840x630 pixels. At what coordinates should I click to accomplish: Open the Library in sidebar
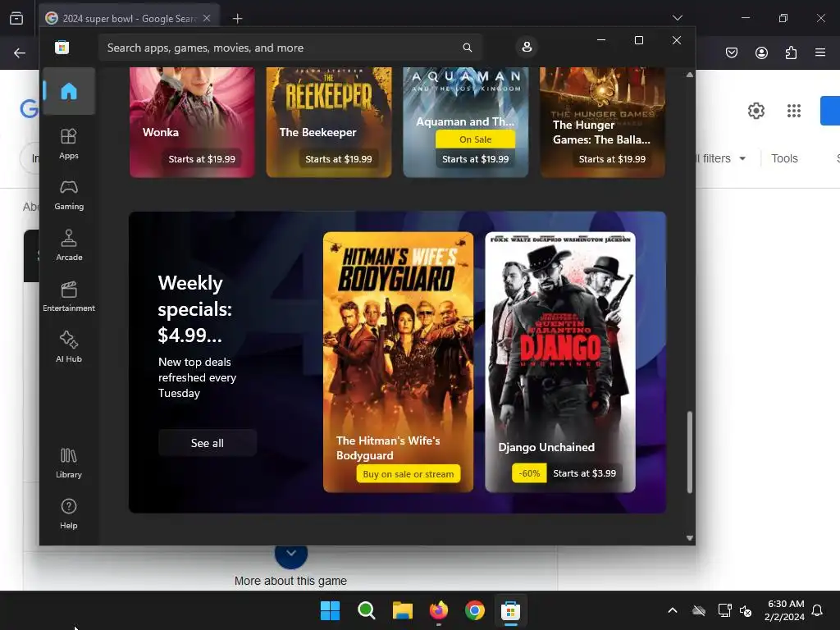69,463
